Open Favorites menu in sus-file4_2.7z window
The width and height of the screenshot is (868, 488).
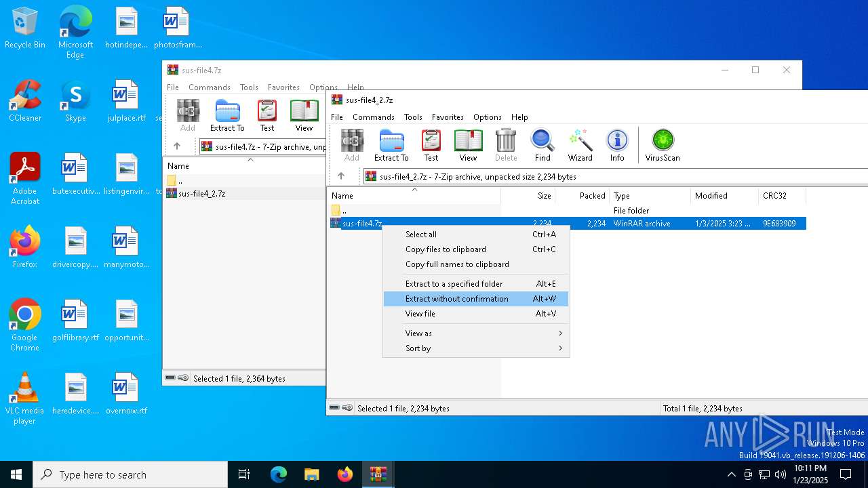point(448,117)
